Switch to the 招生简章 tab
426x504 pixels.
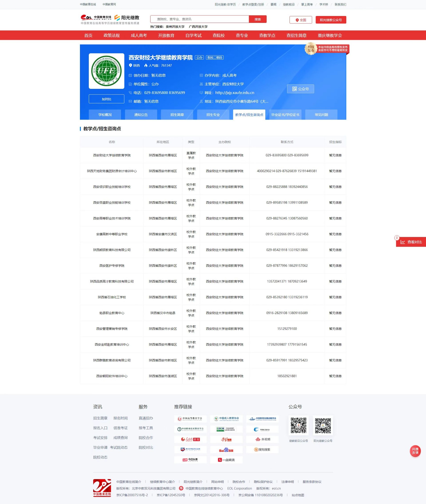coord(177,115)
